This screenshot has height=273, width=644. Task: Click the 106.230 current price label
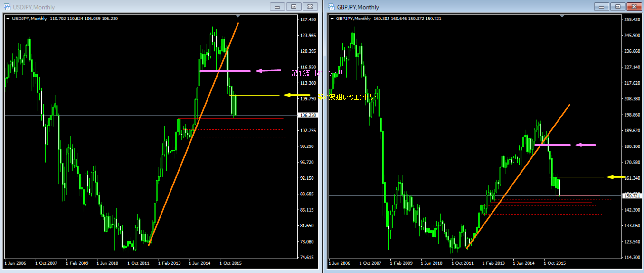(306, 115)
